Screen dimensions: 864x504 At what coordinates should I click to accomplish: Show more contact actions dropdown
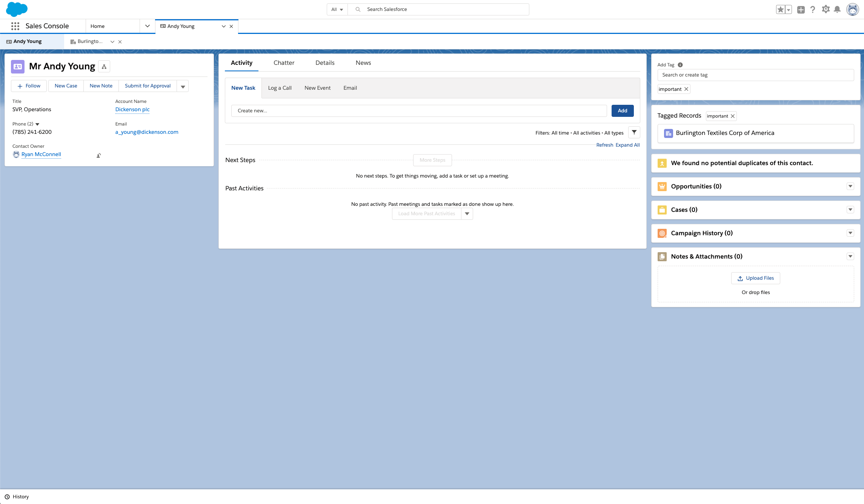tap(183, 86)
